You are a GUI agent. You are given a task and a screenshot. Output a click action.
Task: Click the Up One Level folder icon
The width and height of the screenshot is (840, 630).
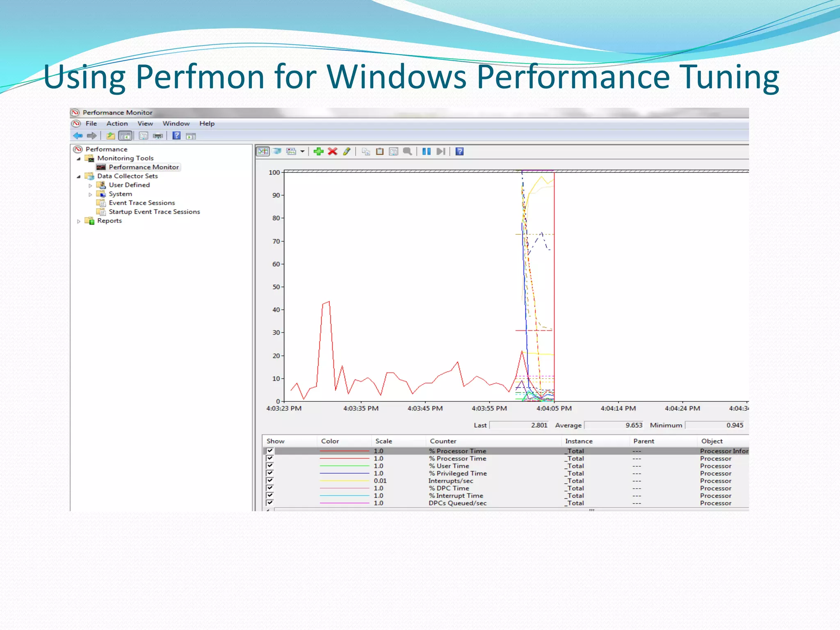coord(110,136)
